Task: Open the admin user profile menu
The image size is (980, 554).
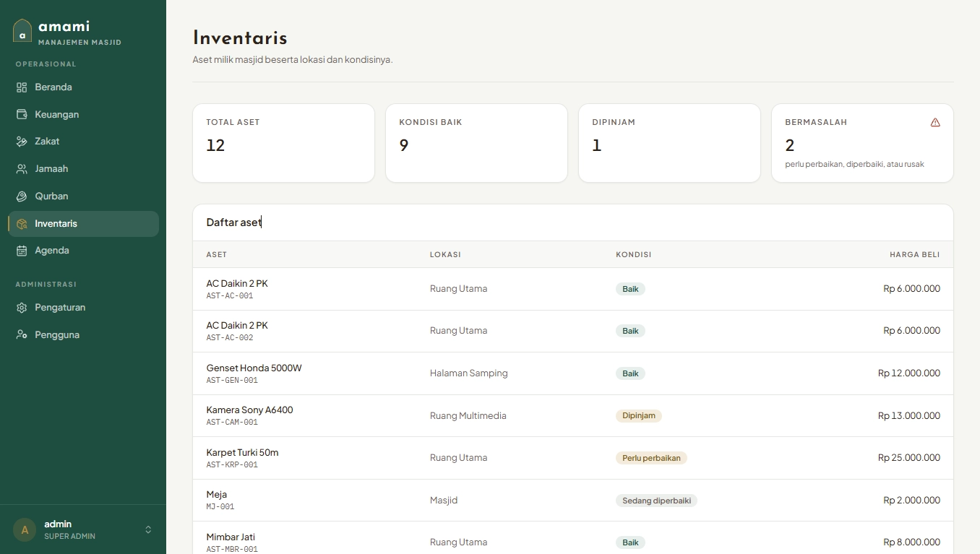Action: (x=83, y=529)
